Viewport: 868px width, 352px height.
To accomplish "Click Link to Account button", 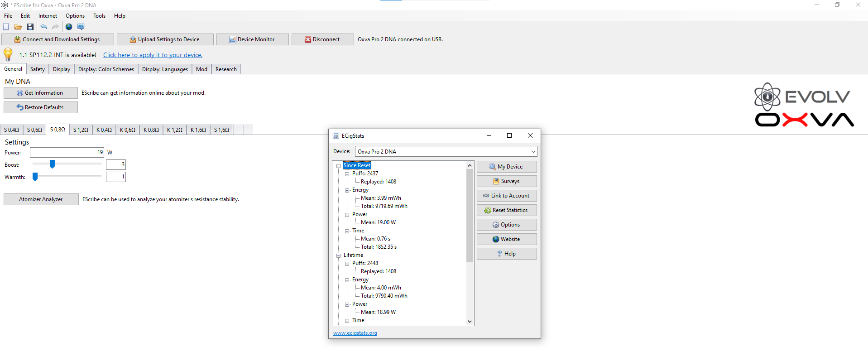I will pos(507,196).
